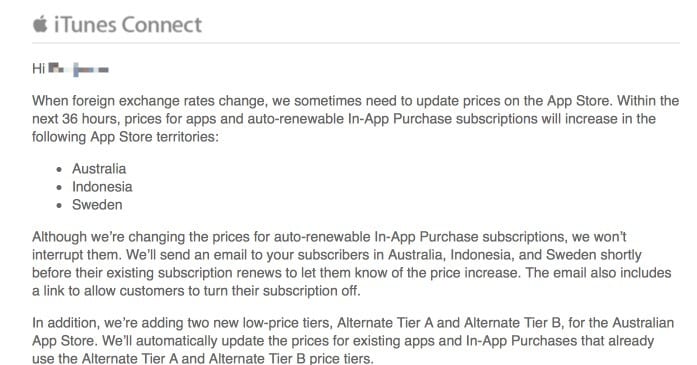
Task: Click the bullet next to Sweden
Action: [x=60, y=206]
